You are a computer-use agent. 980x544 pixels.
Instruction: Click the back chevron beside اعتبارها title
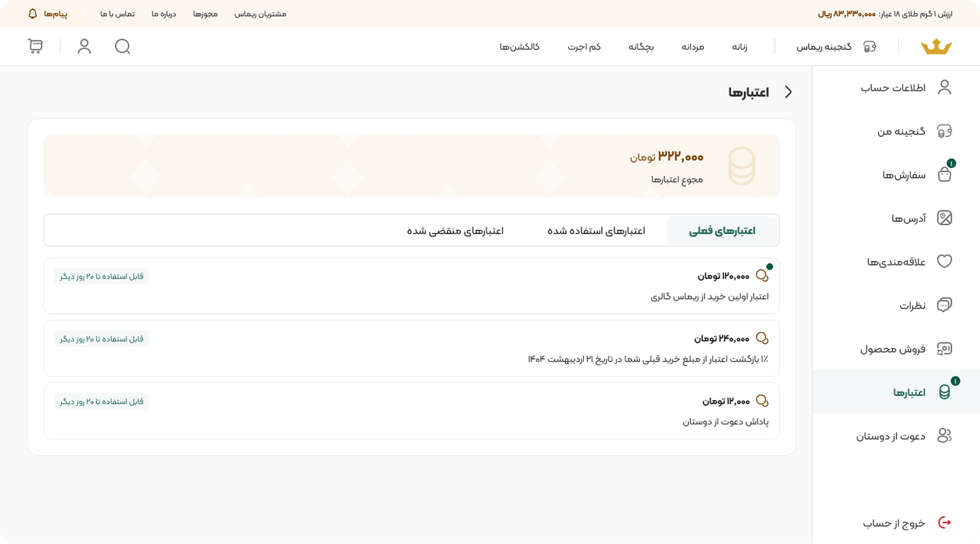[789, 92]
